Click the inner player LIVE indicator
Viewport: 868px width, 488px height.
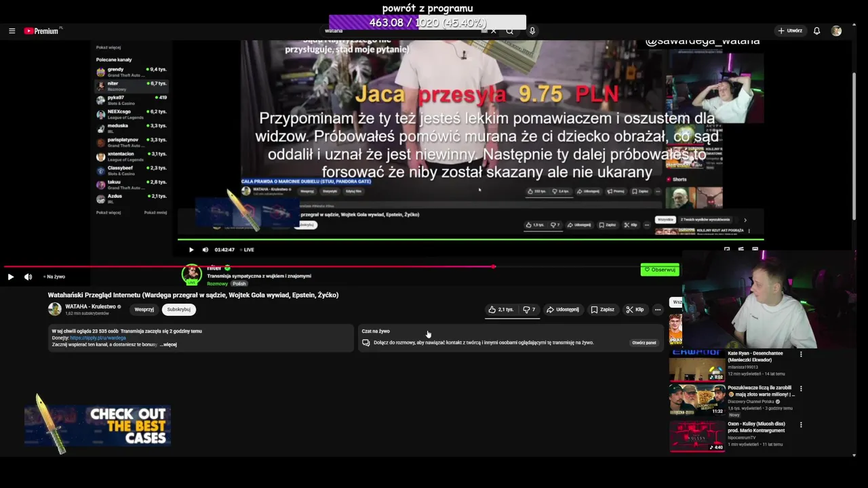(247, 249)
